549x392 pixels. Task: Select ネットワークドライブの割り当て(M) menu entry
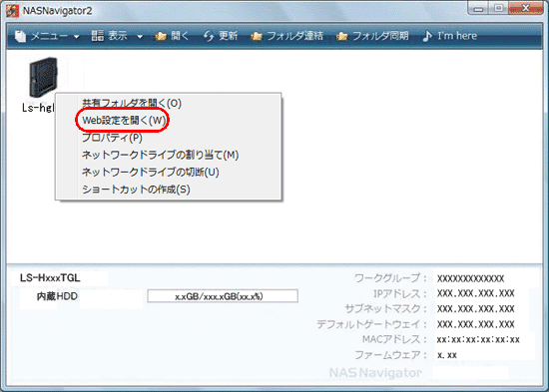[x=160, y=155]
